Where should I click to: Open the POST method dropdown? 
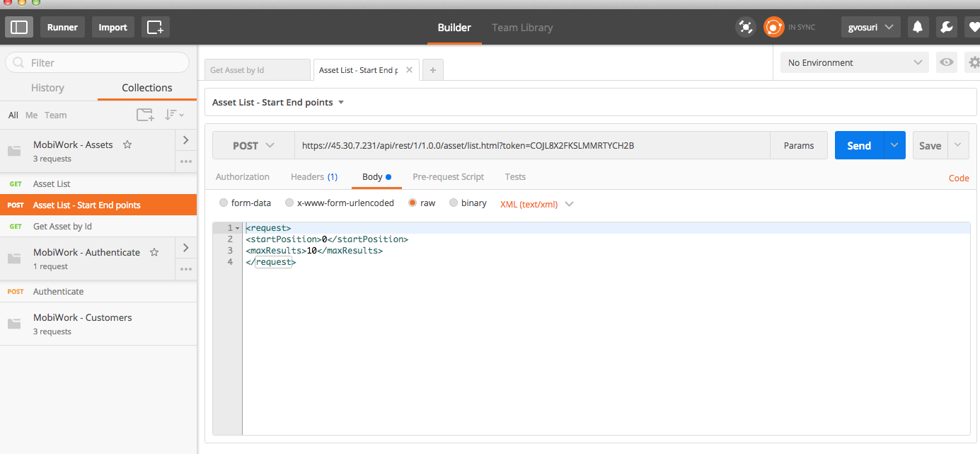click(x=253, y=145)
